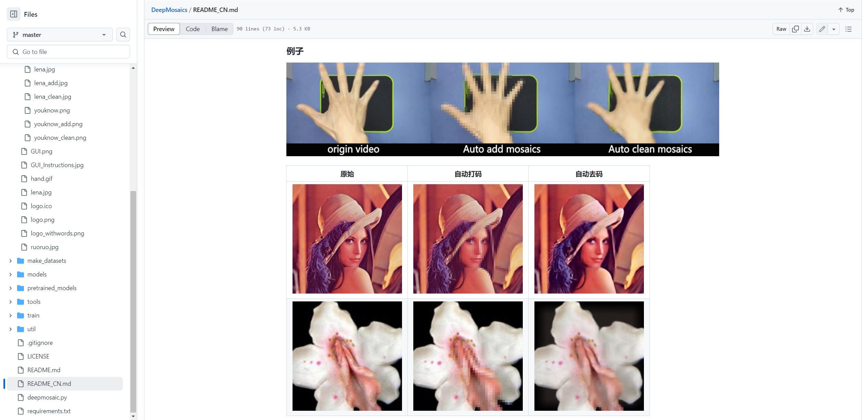Open GUI_Instructions.jpg in the file tree
The height and width of the screenshot is (420, 868).
(x=57, y=165)
